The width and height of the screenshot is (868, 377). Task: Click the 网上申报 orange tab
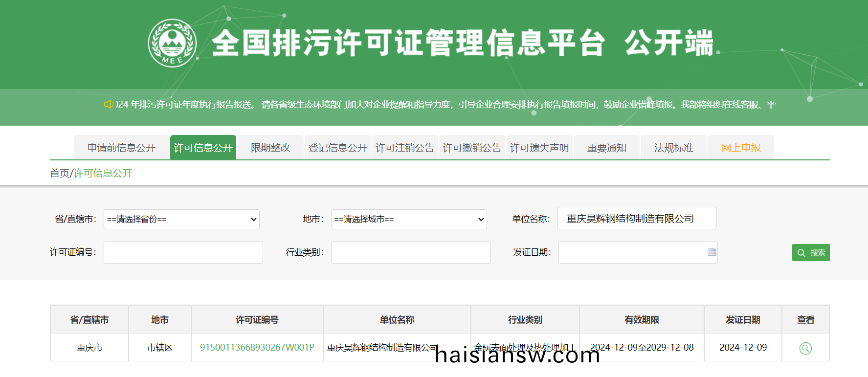click(741, 148)
